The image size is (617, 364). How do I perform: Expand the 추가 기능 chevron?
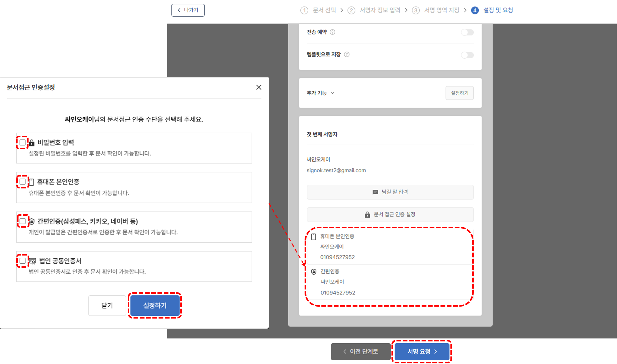click(x=333, y=93)
